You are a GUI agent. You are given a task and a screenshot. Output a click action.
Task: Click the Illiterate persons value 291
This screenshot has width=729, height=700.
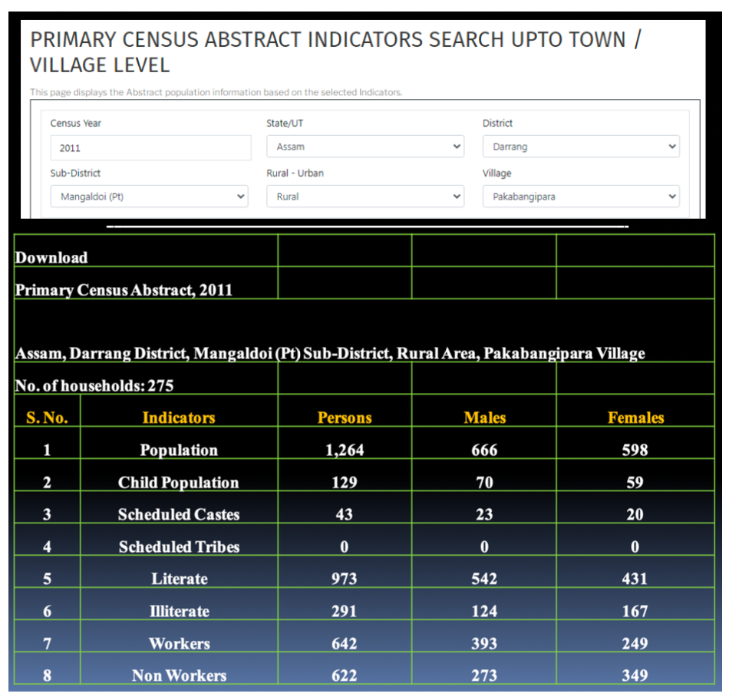(x=345, y=611)
